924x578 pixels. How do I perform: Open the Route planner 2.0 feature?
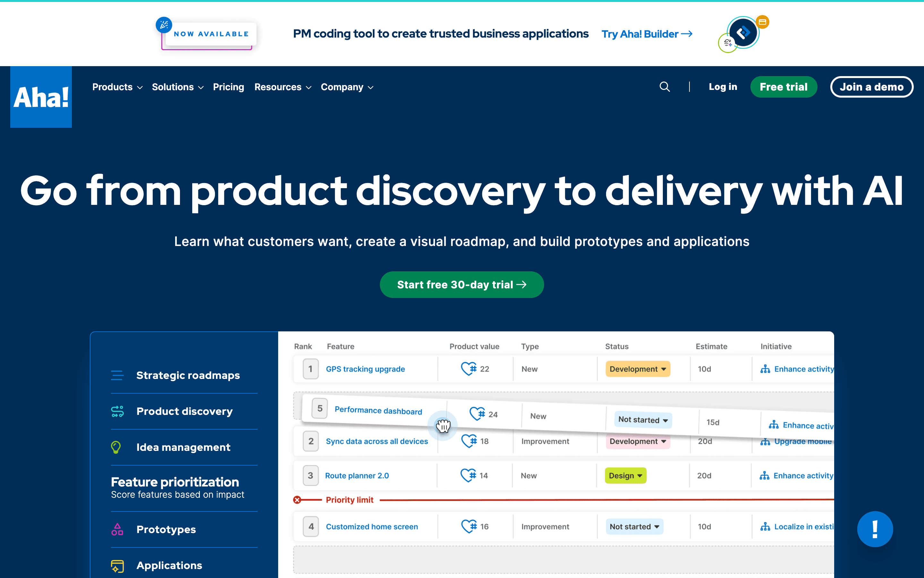coord(357,476)
